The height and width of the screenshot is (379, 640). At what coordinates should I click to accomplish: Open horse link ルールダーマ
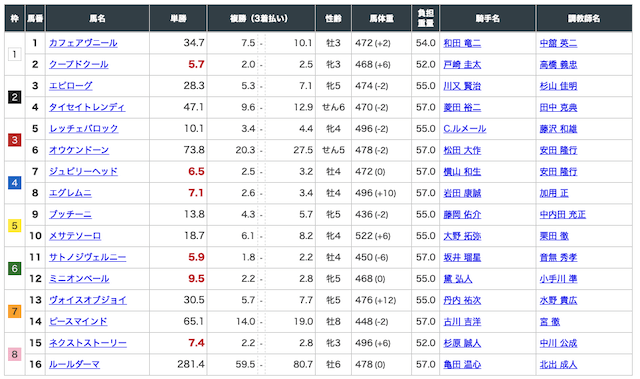[x=74, y=364]
